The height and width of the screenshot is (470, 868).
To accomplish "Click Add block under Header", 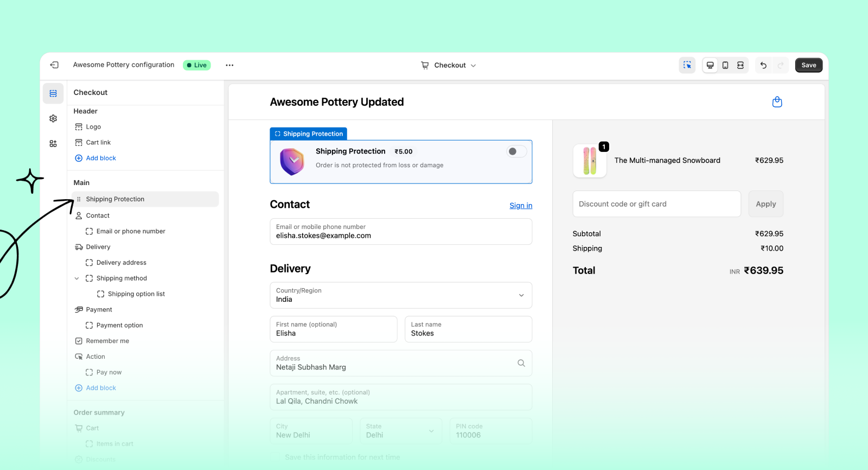I will pyautogui.click(x=101, y=158).
